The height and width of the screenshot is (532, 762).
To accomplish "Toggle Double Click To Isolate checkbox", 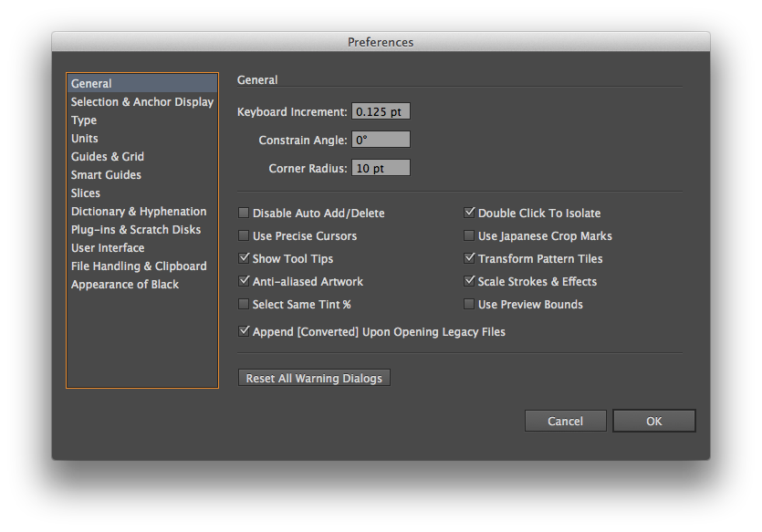I will pos(469,213).
